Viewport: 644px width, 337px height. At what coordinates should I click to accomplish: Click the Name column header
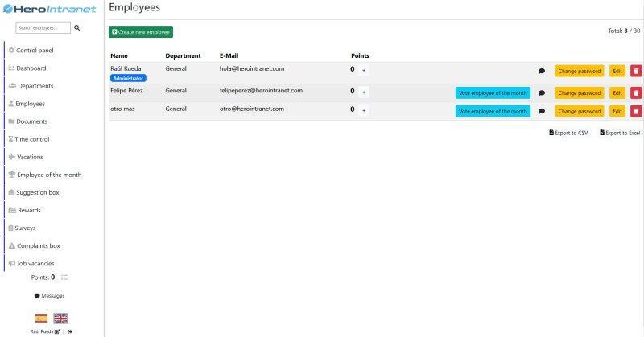(119, 55)
